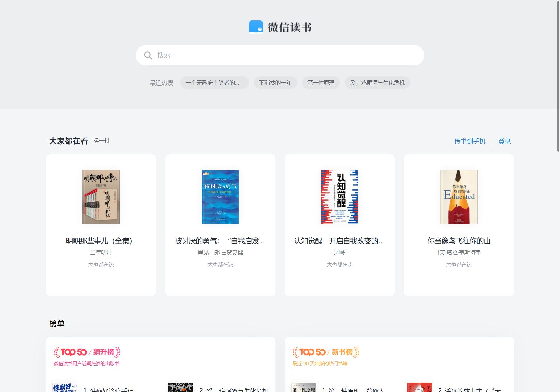The height and width of the screenshot is (392, 560).
Task: Focus the 搜索 search input field
Action: coord(280,55)
